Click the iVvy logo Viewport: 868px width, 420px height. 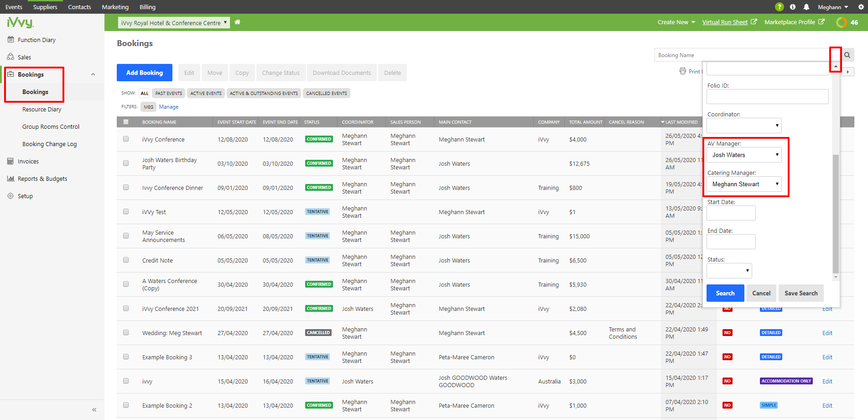(21, 22)
